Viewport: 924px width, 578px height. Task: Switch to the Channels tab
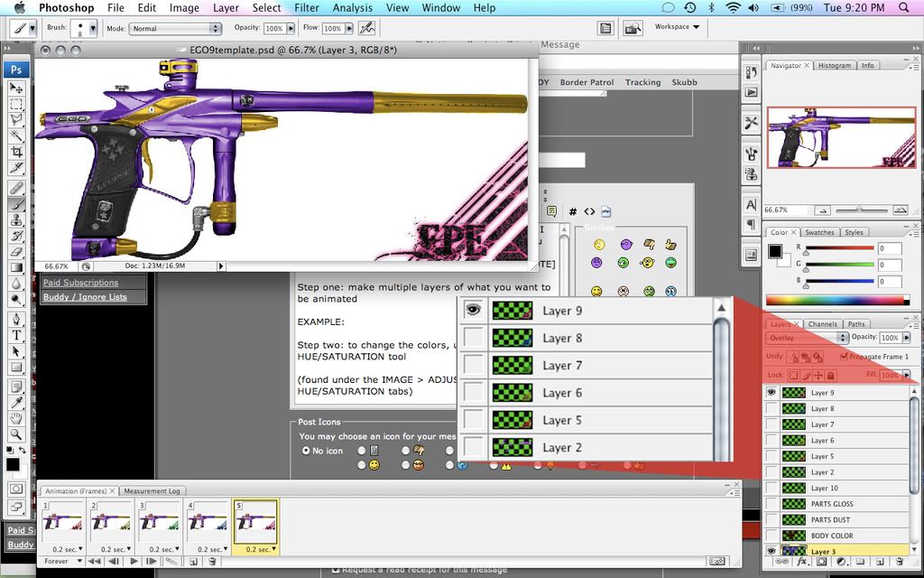pos(822,324)
